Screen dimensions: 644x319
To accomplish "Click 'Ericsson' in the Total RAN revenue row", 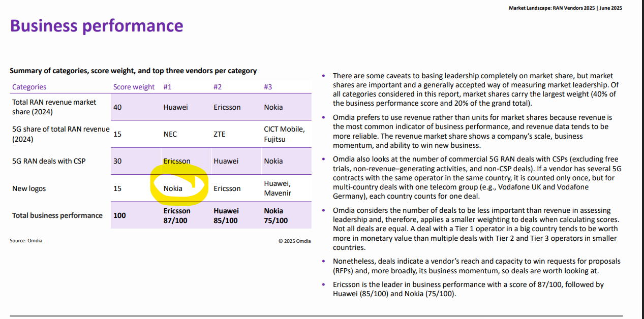I will tap(227, 107).
